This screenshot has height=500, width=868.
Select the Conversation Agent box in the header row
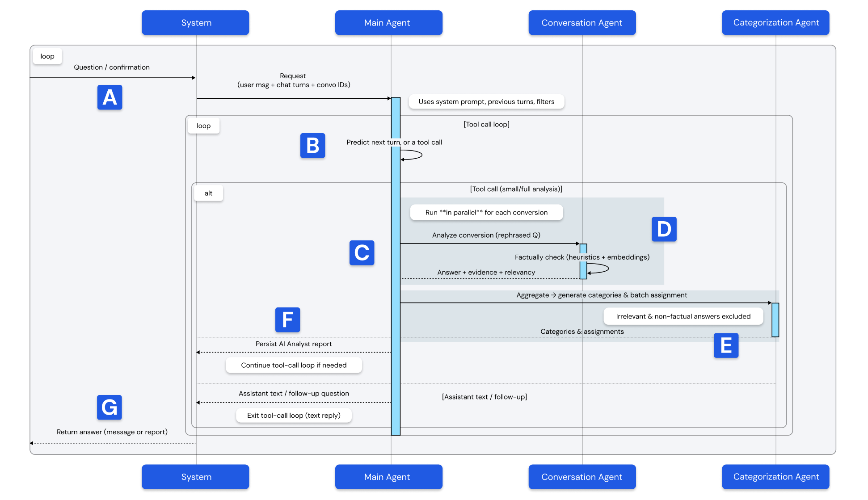582,23
